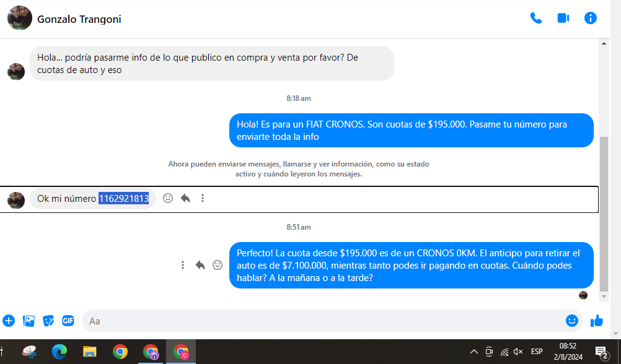Reply to the phone number message
Image resolution: width=621 pixels, height=364 pixels.
[185, 199]
